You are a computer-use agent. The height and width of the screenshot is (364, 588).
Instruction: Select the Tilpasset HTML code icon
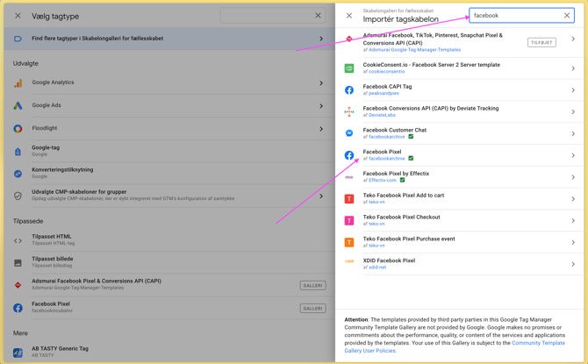18,240
